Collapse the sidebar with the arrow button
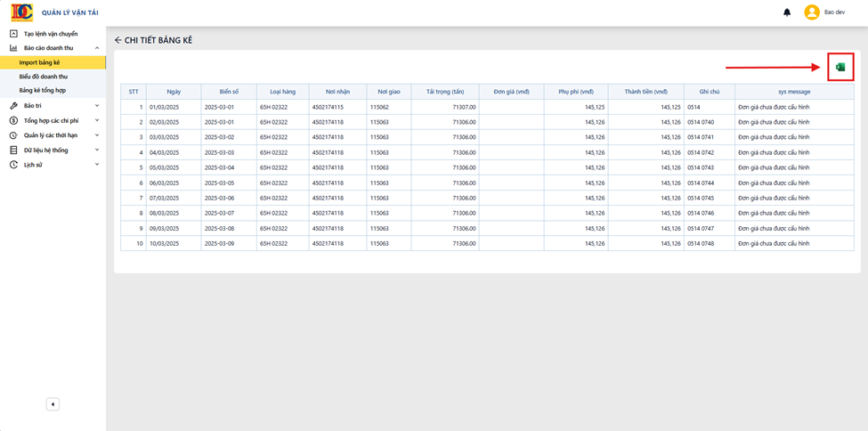868x431 pixels. (53, 404)
